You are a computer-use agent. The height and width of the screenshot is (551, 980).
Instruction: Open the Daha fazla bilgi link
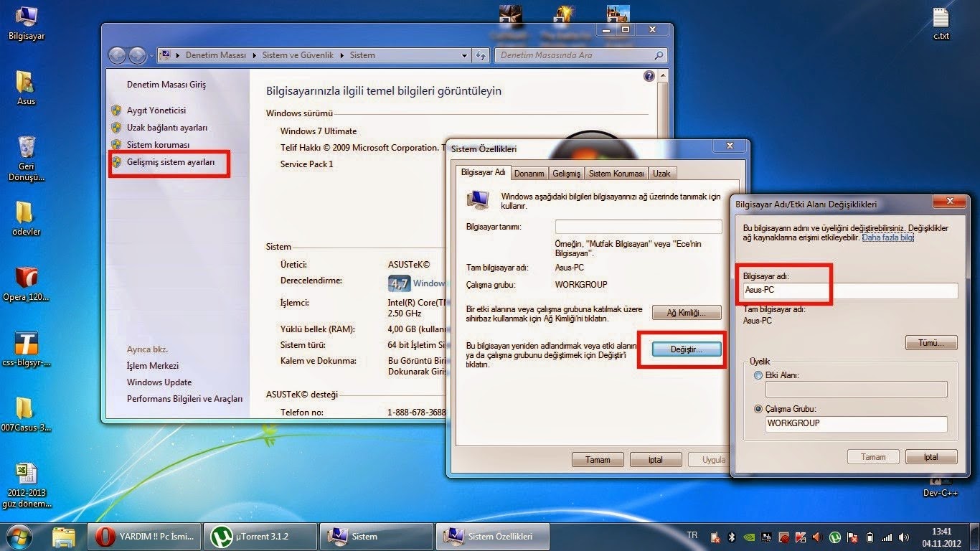(888, 237)
